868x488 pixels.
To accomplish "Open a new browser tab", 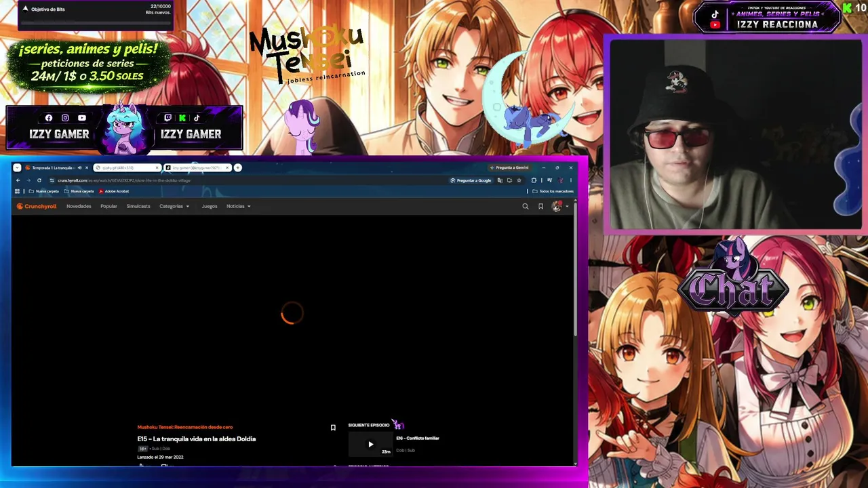I will (238, 167).
